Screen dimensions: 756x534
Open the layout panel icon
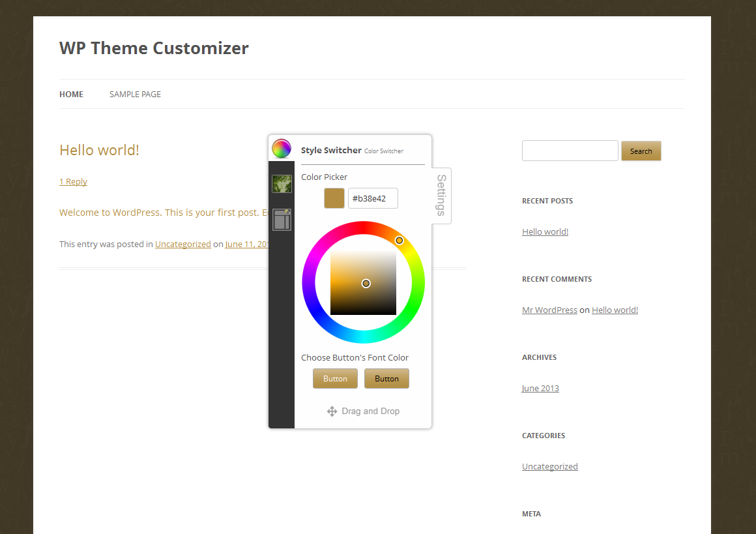point(282,220)
